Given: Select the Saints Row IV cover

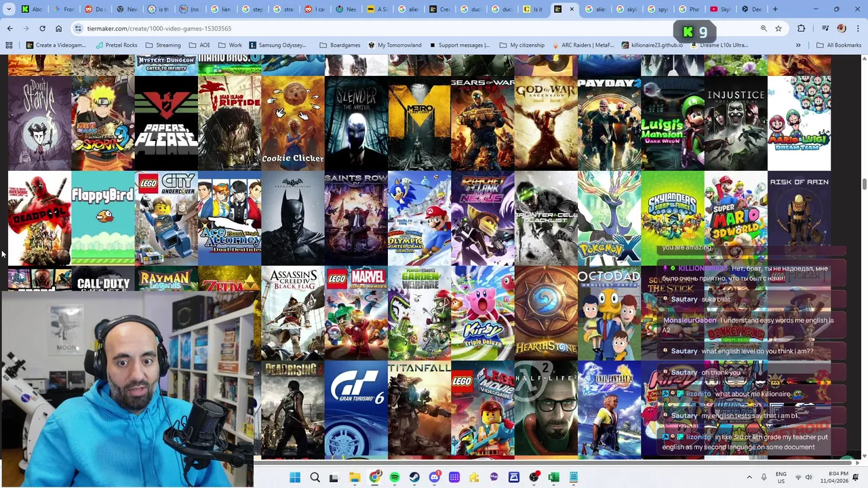Looking at the screenshot, I should [x=356, y=218].
